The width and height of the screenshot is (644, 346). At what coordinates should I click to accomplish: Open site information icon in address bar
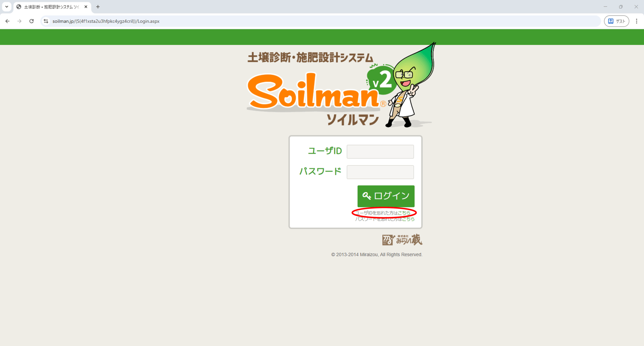(x=46, y=21)
